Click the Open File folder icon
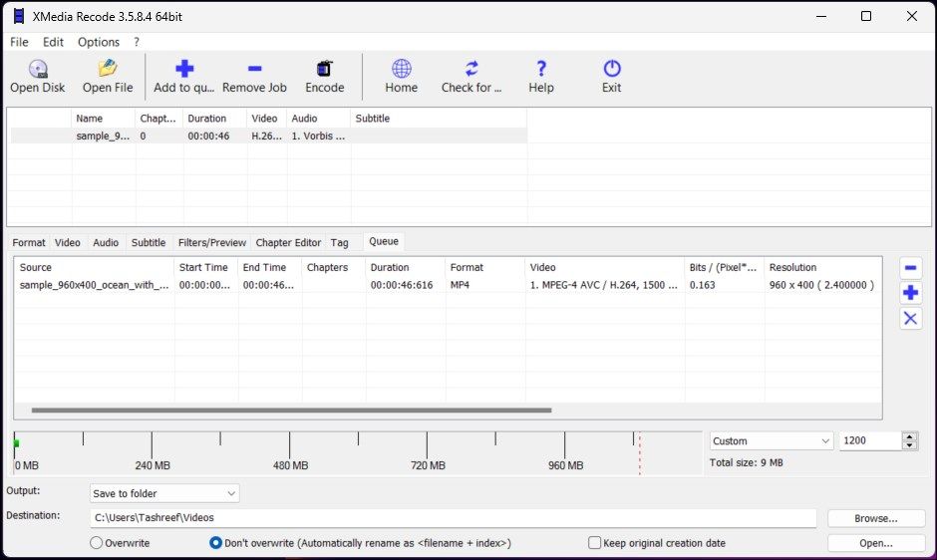This screenshot has width=937, height=560. (108, 70)
